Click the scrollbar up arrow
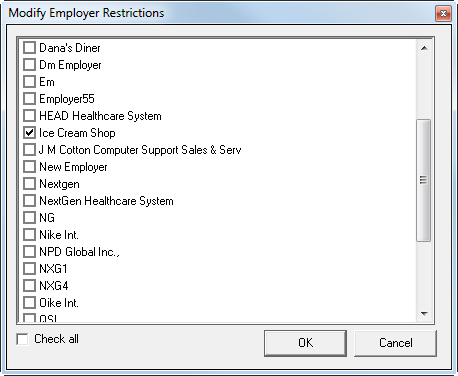 (424, 48)
